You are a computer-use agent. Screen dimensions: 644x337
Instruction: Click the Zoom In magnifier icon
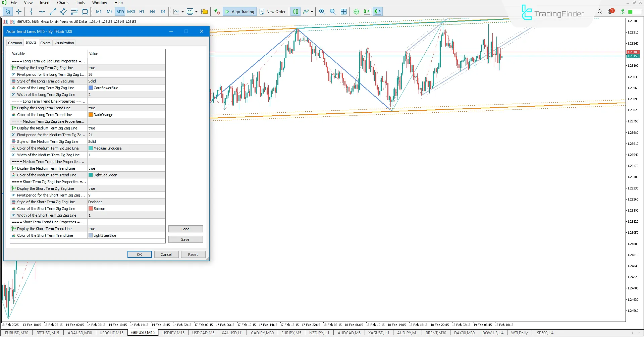click(322, 11)
